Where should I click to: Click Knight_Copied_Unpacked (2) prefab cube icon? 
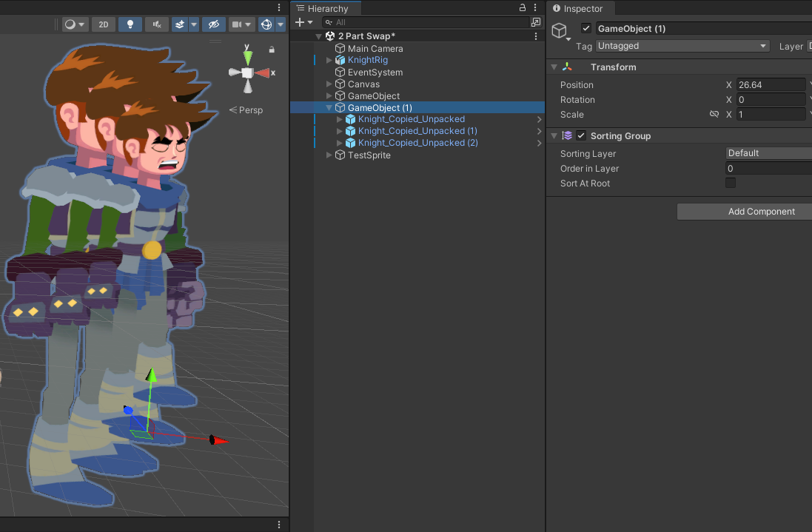coord(351,143)
